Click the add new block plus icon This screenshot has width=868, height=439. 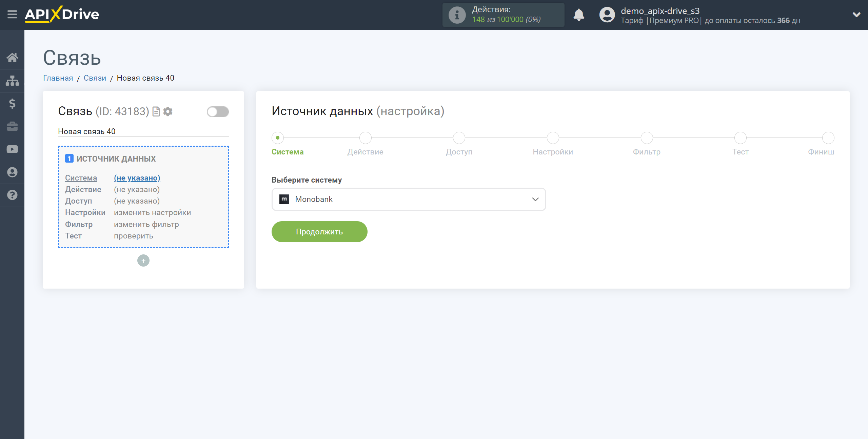pyautogui.click(x=143, y=260)
